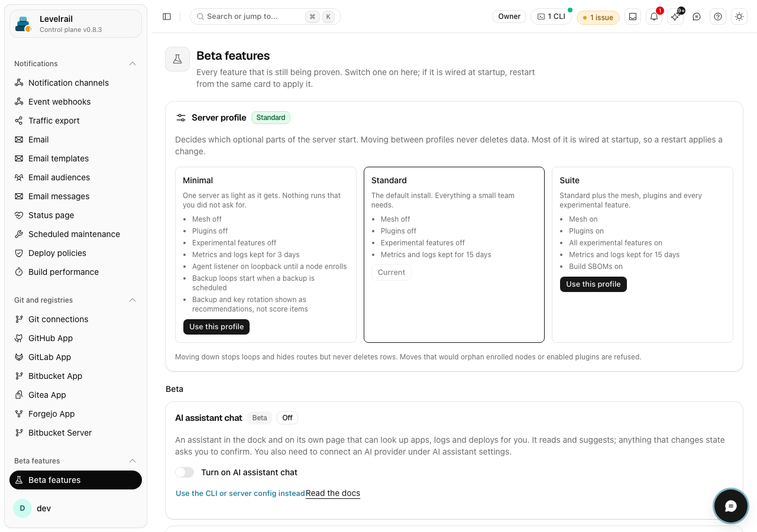Turn on AI assistant chat toggle
The width and height of the screenshot is (757, 532).
pyautogui.click(x=185, y=472)
